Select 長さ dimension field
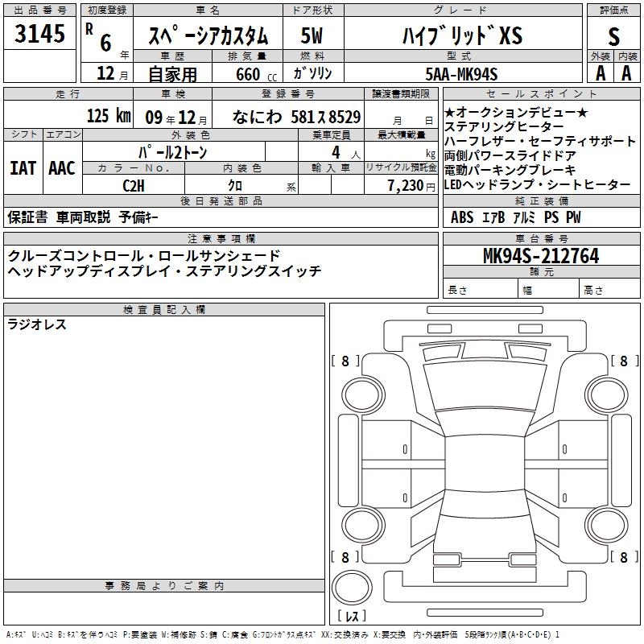Viewport: 644px width, 644px height. tap(481, 290)
